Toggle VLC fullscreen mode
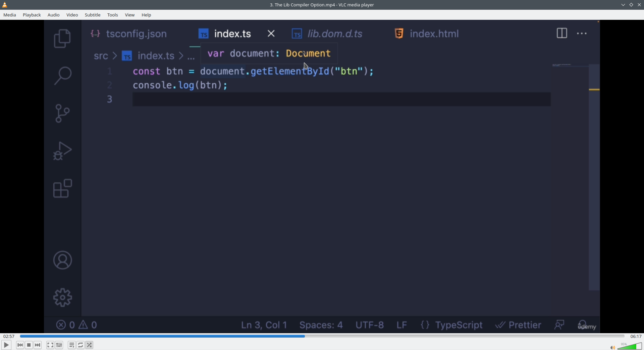The image size is (644, 350). tap(50, 345)
